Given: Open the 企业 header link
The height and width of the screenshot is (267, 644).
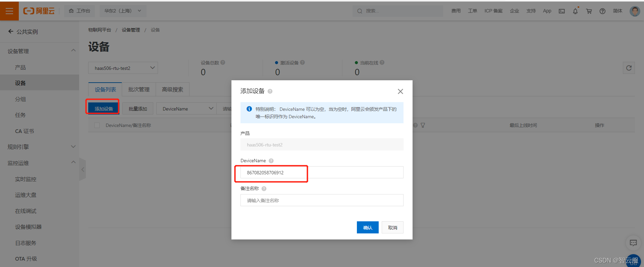Looking at the screenshot, I should tap(515, 11).
